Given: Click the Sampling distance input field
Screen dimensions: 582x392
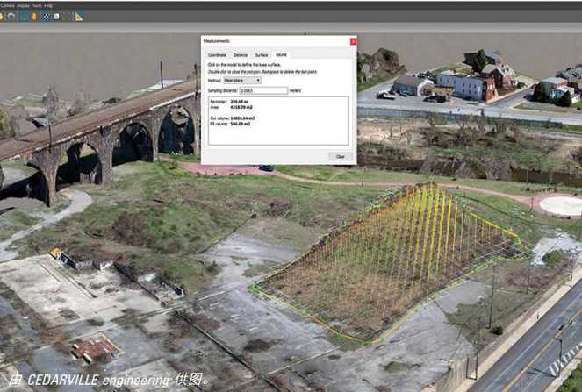Looking at the screenshot, I should click(263, 90).
